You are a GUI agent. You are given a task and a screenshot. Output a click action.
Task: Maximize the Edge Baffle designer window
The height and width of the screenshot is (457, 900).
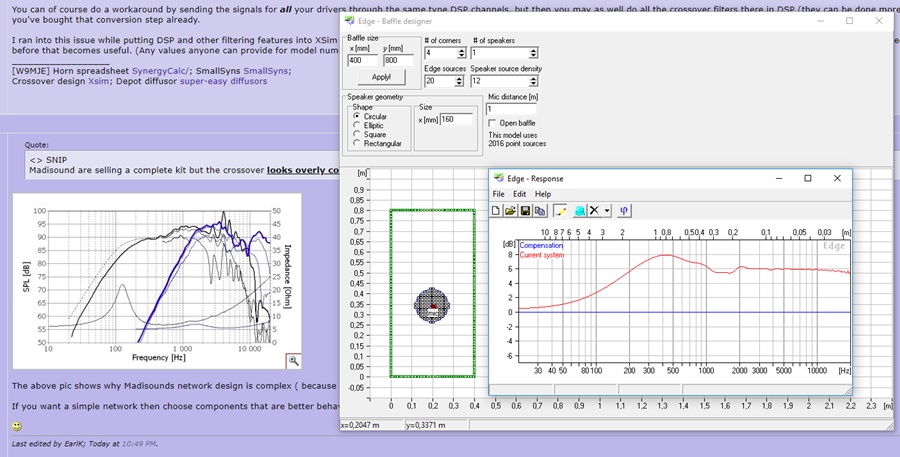point(849,21)
